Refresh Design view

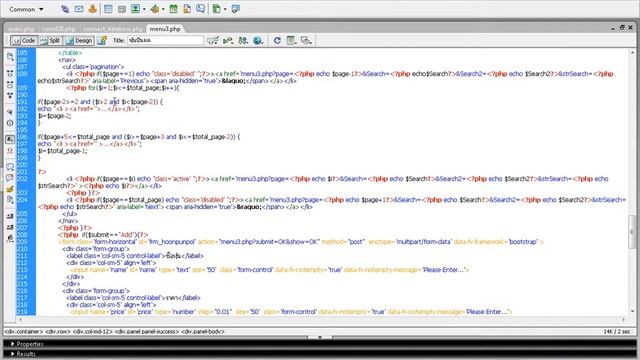tap(277, 40)
